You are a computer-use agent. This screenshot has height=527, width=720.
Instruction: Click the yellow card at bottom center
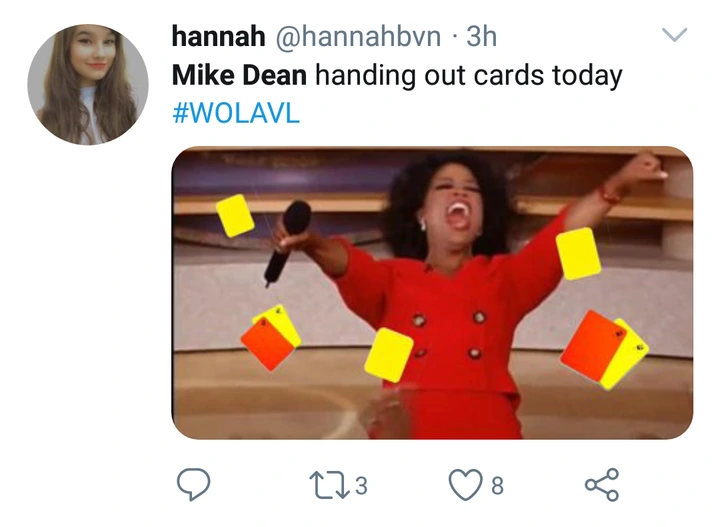[x=389, y=355]
